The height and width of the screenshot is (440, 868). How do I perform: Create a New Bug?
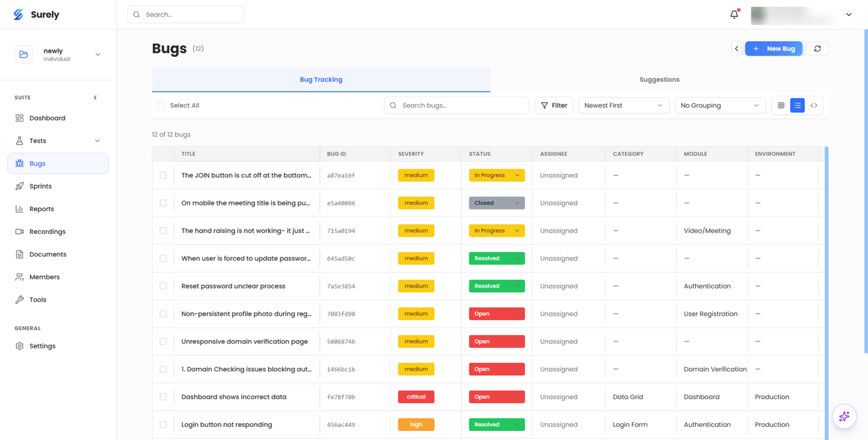coord(774,49)
